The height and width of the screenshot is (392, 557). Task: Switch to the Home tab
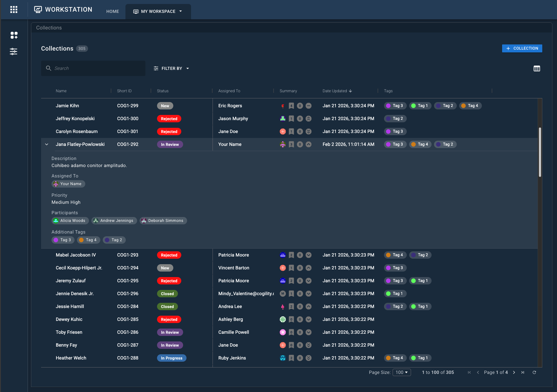click(113, 11)
